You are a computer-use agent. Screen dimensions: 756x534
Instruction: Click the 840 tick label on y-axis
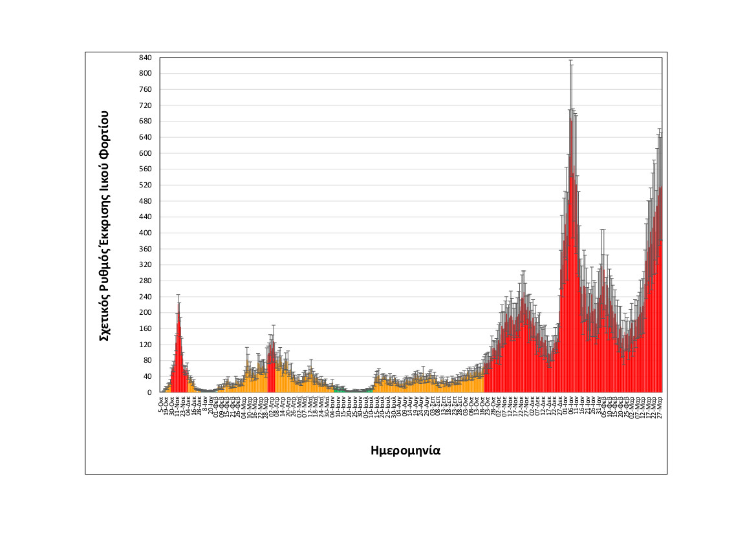click(146, 58)
